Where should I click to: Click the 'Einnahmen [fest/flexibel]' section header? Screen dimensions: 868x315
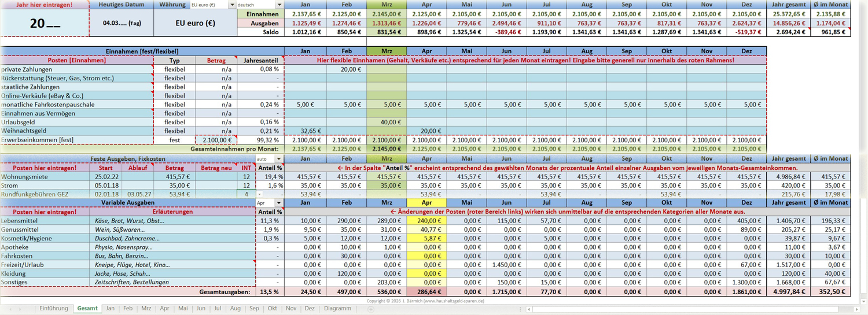click(x=142, y=51)
